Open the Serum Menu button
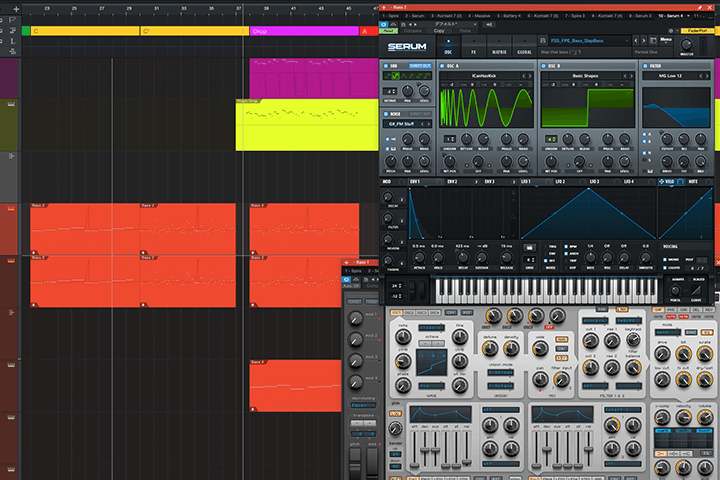720x480 pixels. pyautogui.click(x=666, y=40)
